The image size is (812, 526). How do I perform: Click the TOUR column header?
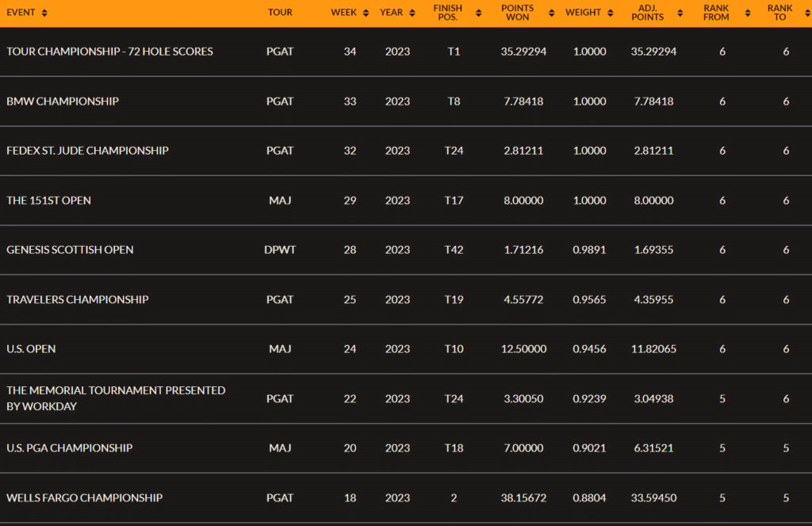[x=280, y=13]
